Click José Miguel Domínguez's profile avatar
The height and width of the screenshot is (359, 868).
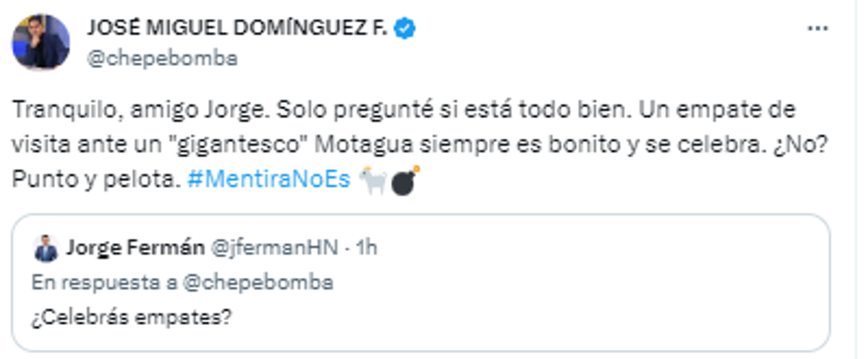click(41, 43)
